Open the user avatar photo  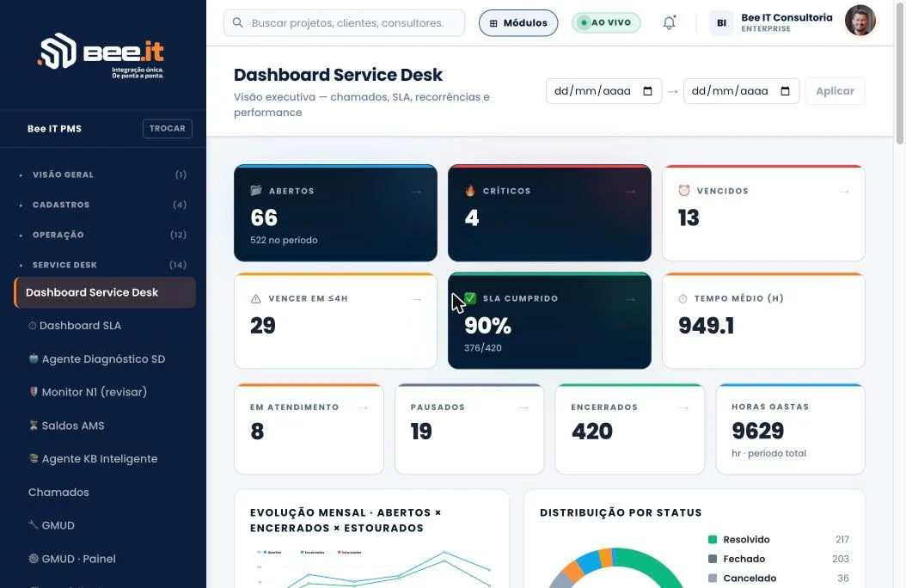860,21
